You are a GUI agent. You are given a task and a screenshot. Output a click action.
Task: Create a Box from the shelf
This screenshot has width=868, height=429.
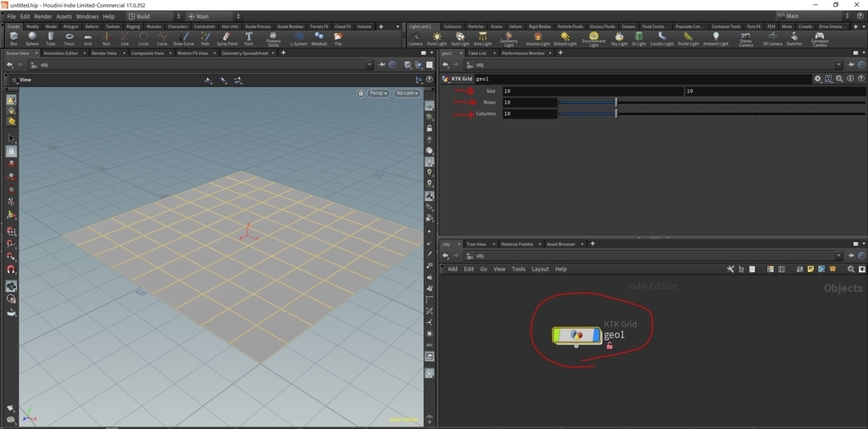14,39
